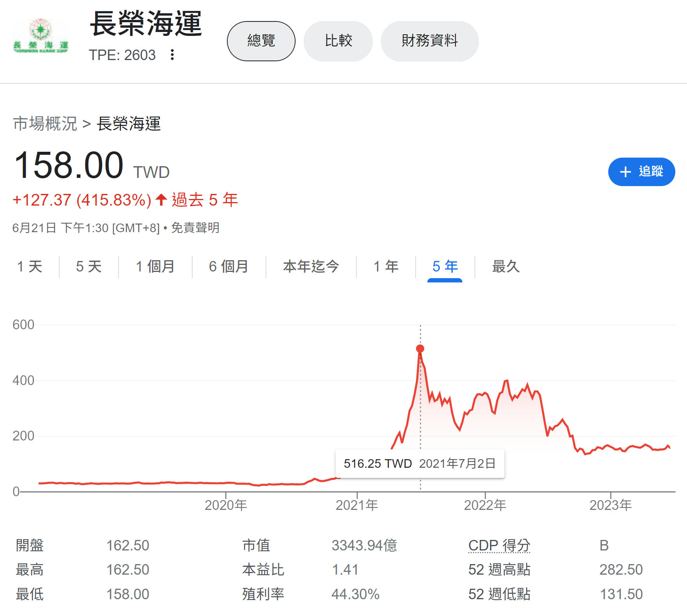Image resolution: width=687 pixels, height=616 pixels.
Task: Click the 長榮海運 breadcrumb item
Action: point(129,124)
